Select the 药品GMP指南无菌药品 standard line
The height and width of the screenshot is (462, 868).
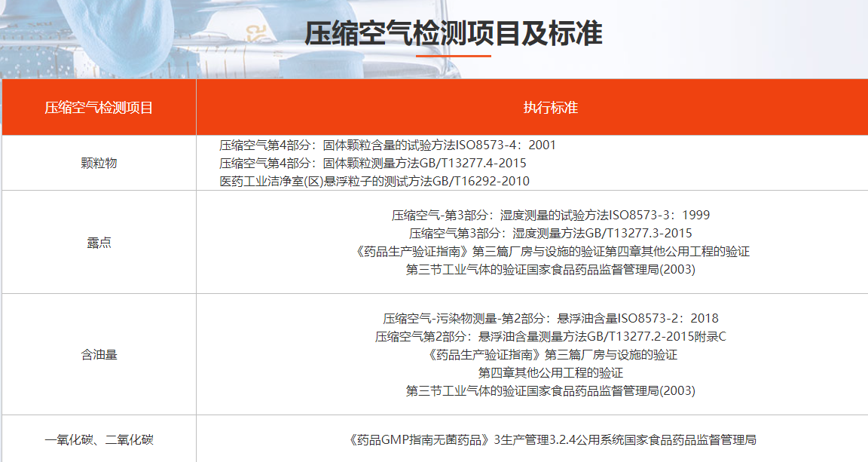point(550,439)
